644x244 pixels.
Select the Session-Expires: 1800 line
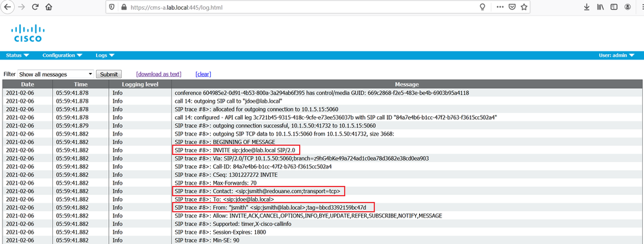point(220,232)
